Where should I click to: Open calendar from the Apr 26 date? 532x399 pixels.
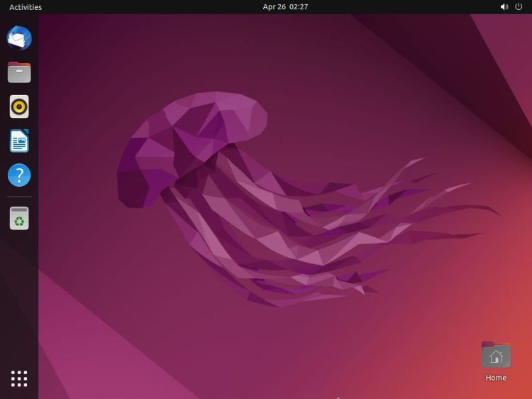click(x=273, y=7)
